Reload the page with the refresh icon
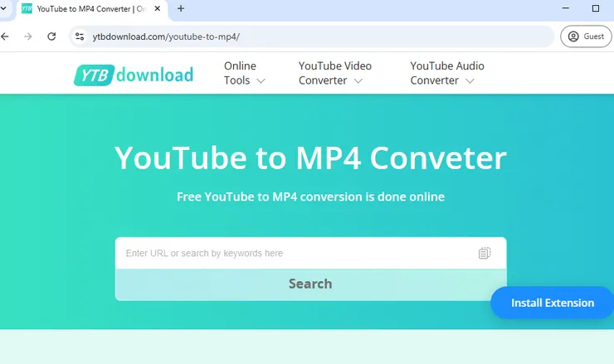Viewport: 614px width, 364px height. 51,36
